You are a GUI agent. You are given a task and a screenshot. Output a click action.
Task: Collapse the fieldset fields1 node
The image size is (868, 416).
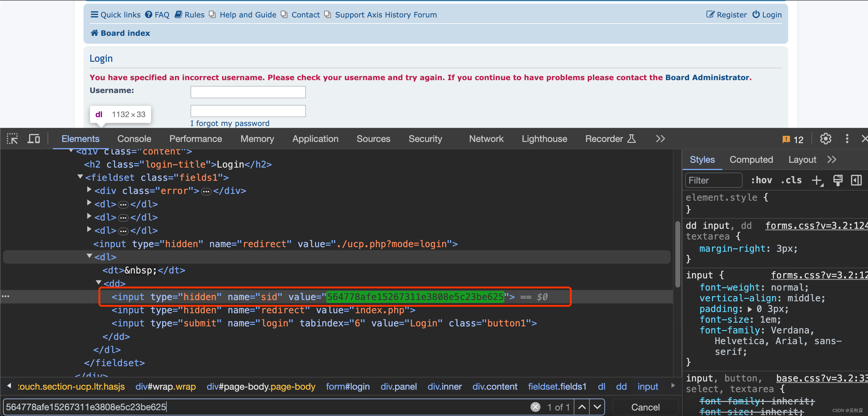point(80,177)
